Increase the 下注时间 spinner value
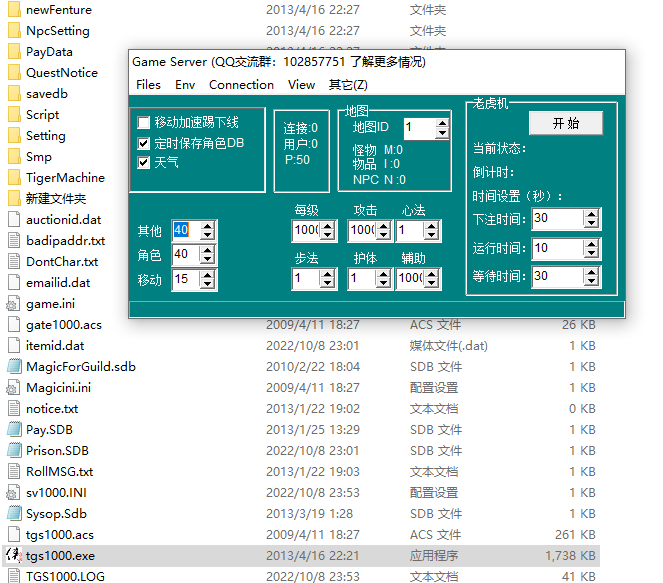 591,214
